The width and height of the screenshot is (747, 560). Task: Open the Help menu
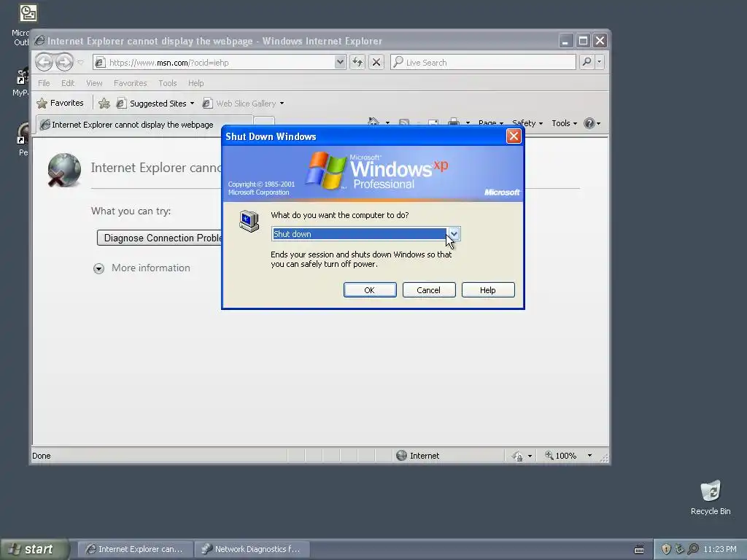coord(196,83)
